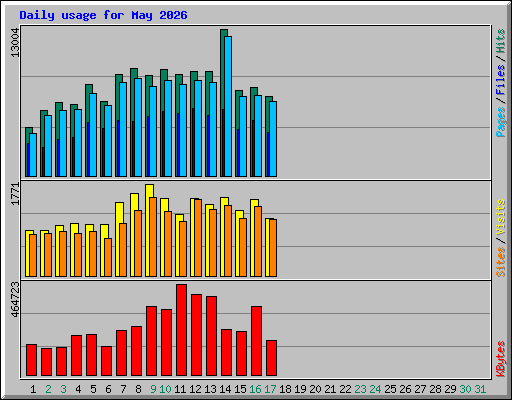The height and width of the screenshot is (400, 512).
Task: Click day 13 on the x-axis
Action: point(210,389)
